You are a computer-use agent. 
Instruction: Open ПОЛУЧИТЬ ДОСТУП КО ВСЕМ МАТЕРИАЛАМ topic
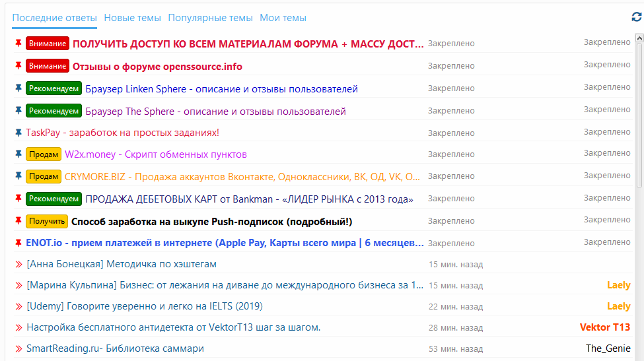(x=248, y=44)
